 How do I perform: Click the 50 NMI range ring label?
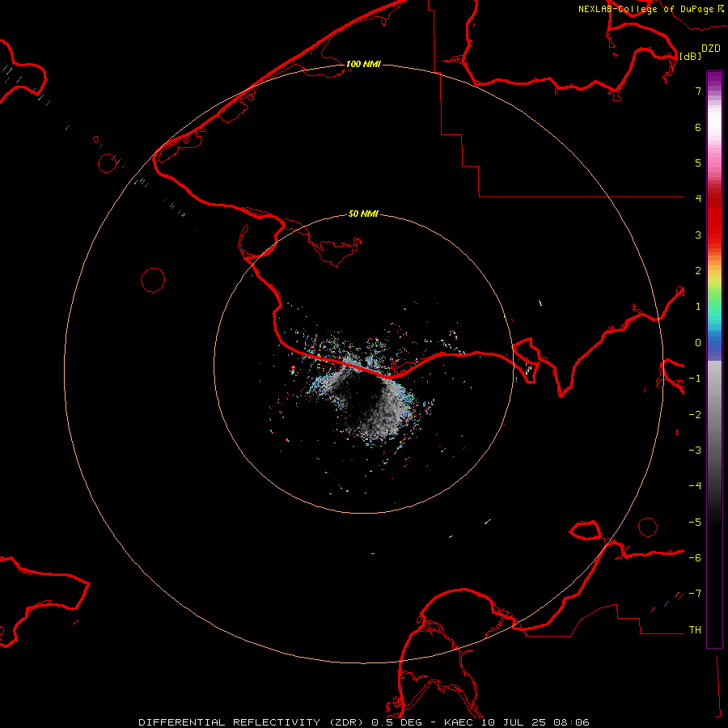click(x=363, y=214)
